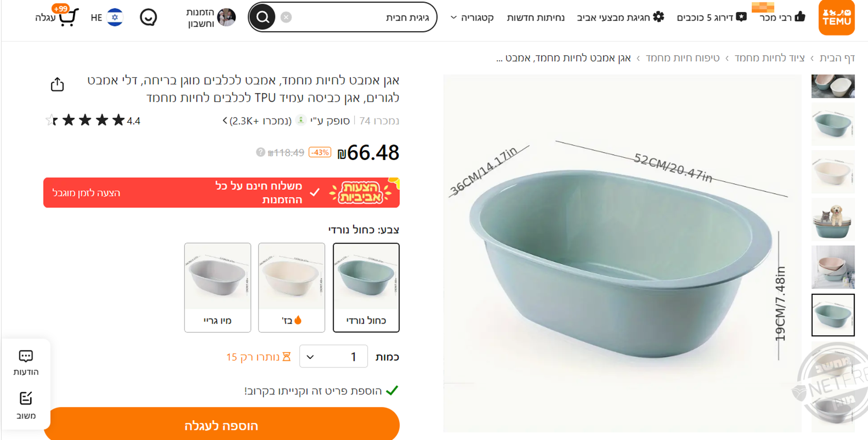This screenshot has height=440, width=868.
Task: Open the language and region selector
Action: (107, 17)
